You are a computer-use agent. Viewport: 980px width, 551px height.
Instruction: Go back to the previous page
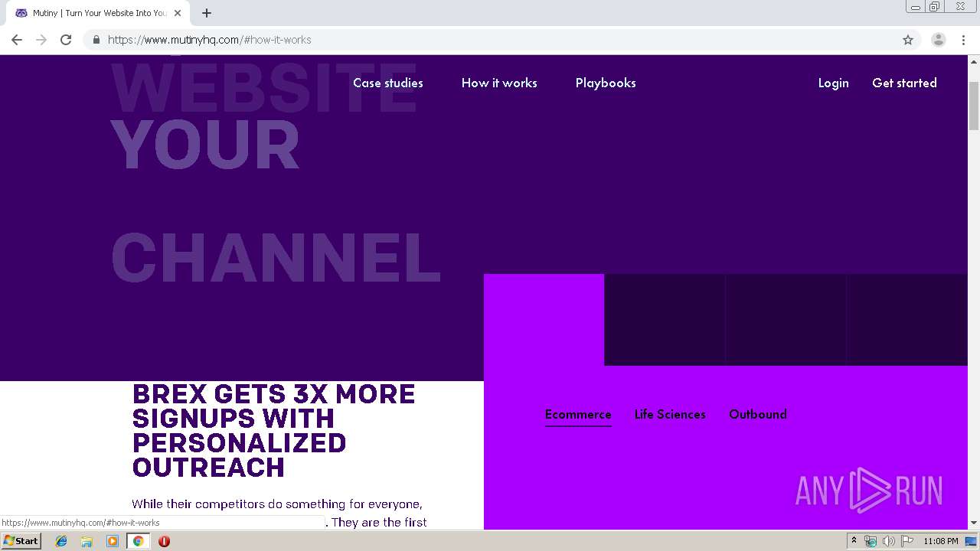click(17, 40)
